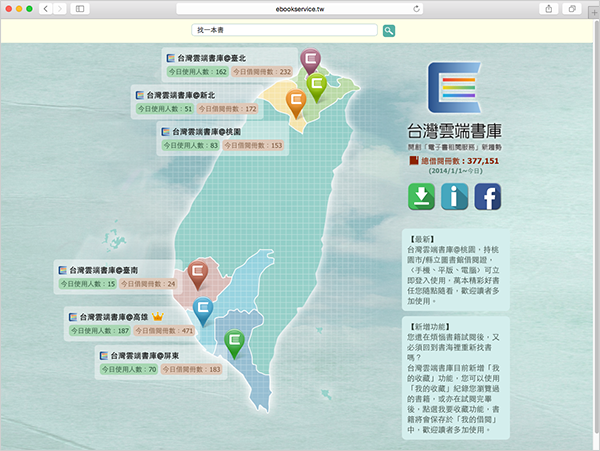Focus the book search input field
This screenshot has height=451, width=600.
coord(284,30)
